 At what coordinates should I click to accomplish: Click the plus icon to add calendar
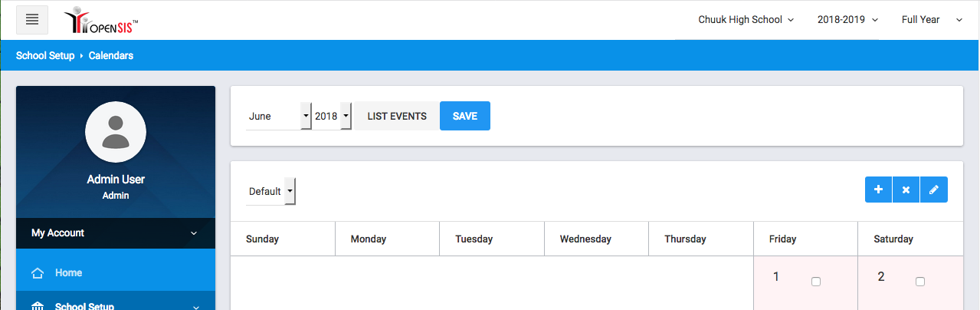coord(878,190)
